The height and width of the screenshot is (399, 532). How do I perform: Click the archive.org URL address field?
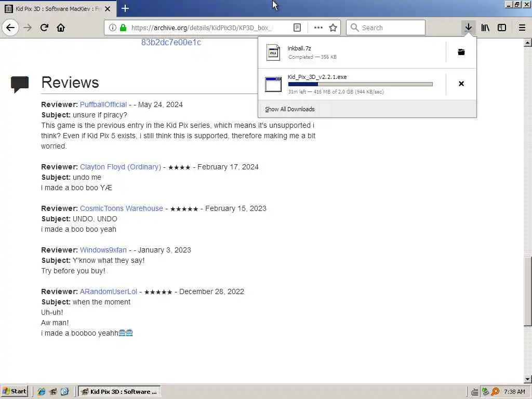coord(202,28)
